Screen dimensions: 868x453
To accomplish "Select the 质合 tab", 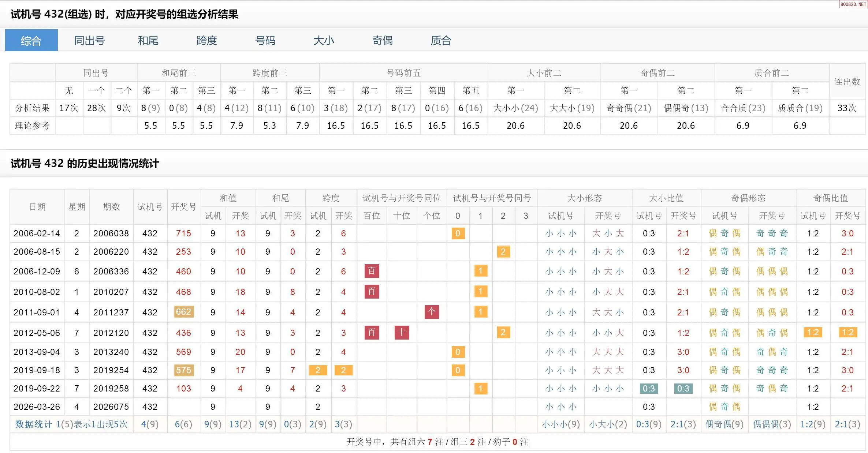I will click(441, 40).
